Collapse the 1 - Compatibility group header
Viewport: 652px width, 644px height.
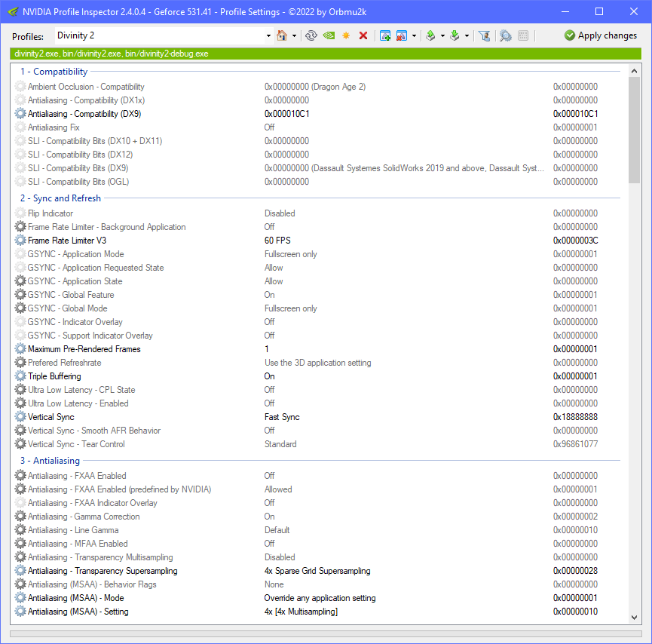tap(54, 72)
